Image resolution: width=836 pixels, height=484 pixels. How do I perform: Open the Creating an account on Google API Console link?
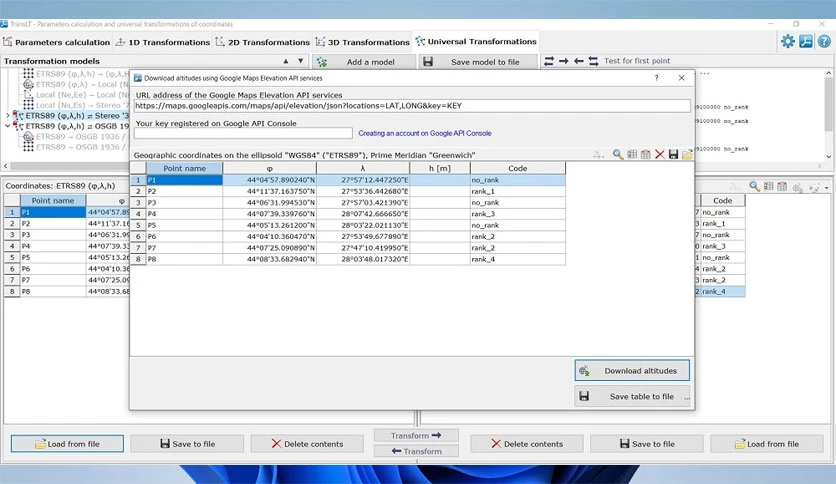pyautogui.click(x=425, y=133)
